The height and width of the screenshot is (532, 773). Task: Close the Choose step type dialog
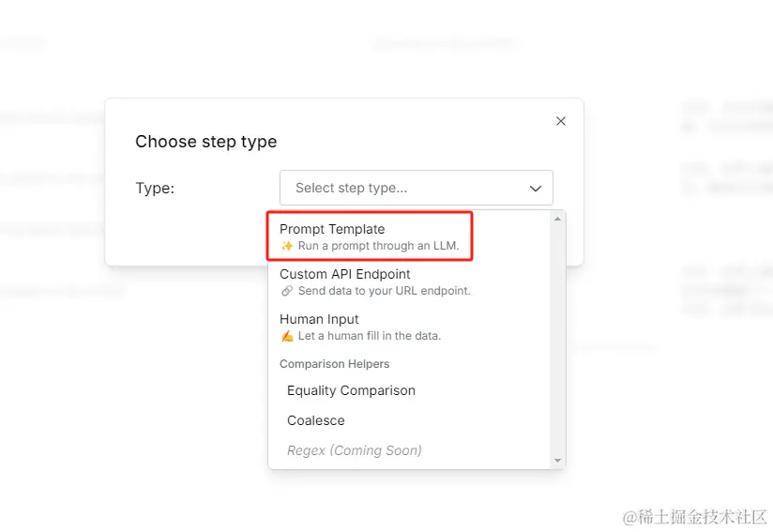(561, 121)
